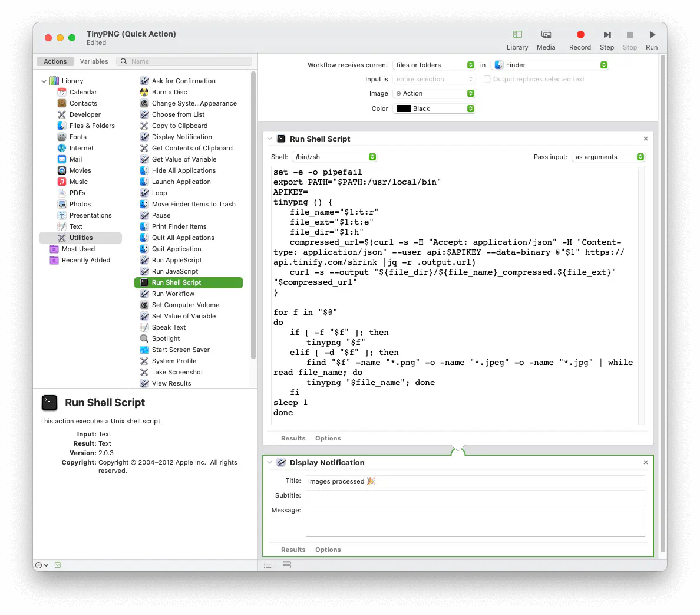Screen dimensions: 700x615
Task: Click the Record button in toolbar
Action: click(x=580, y=35)
